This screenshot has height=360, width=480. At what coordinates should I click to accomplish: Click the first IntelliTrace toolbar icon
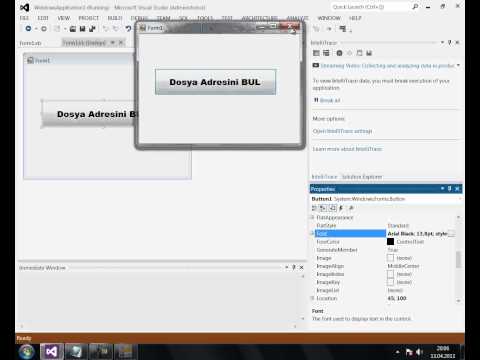coord(316,53)
